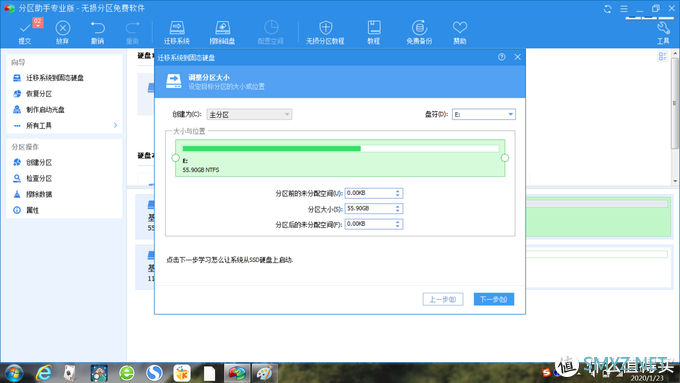Viewport: 680px width, 383px height.
Task: Click the green E: partition block in main window
Action: click(x=598, y=217)
